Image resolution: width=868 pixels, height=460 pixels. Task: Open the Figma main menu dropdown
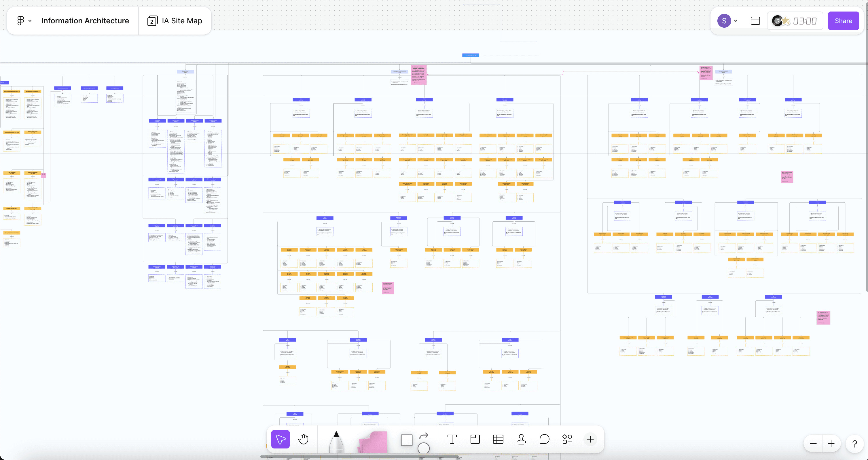[x=24, y=21]
